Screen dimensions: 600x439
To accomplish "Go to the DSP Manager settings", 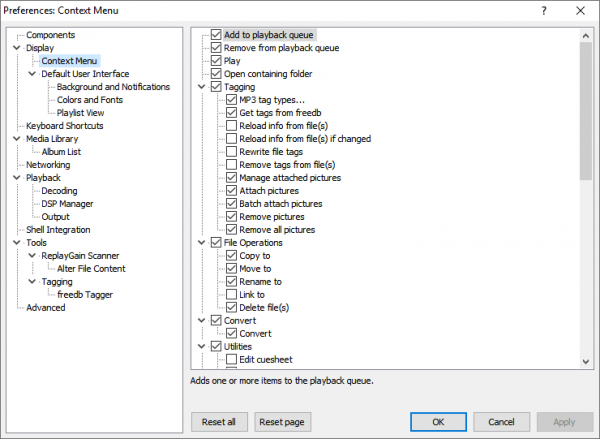I will pos(69,203).
